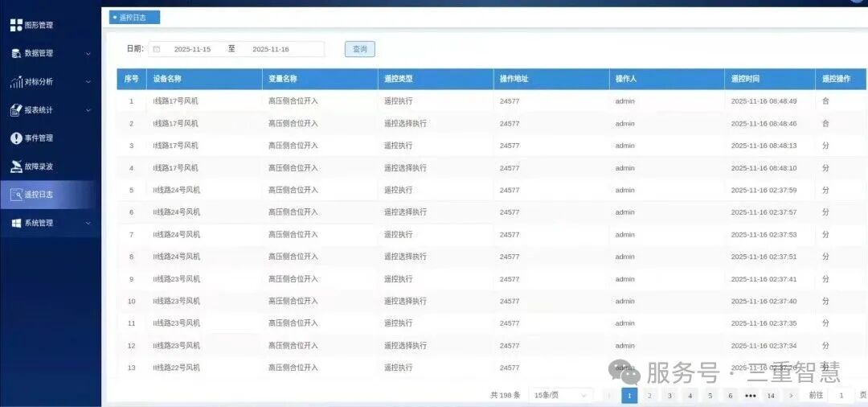Click address 24577 in row 11
This screenshot has width=868, height=407.
[x=510, y=323]
